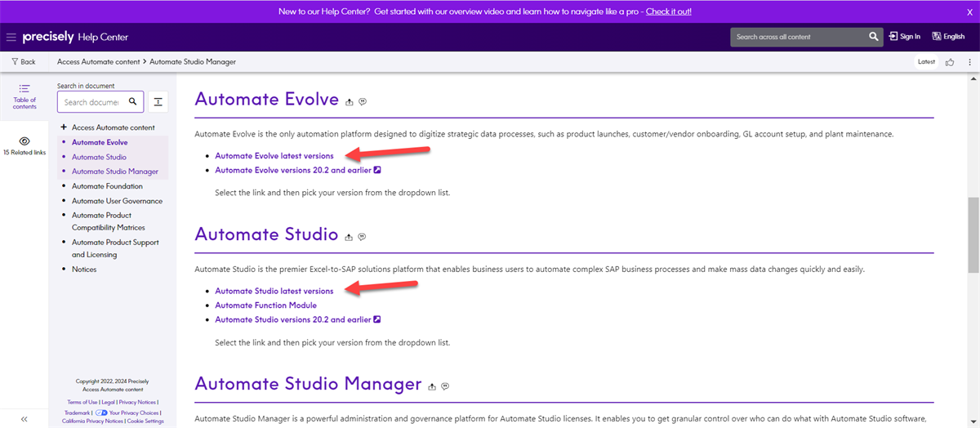
Task: Collapse the sidebar with double chevron
Action: tap(24, 419)
